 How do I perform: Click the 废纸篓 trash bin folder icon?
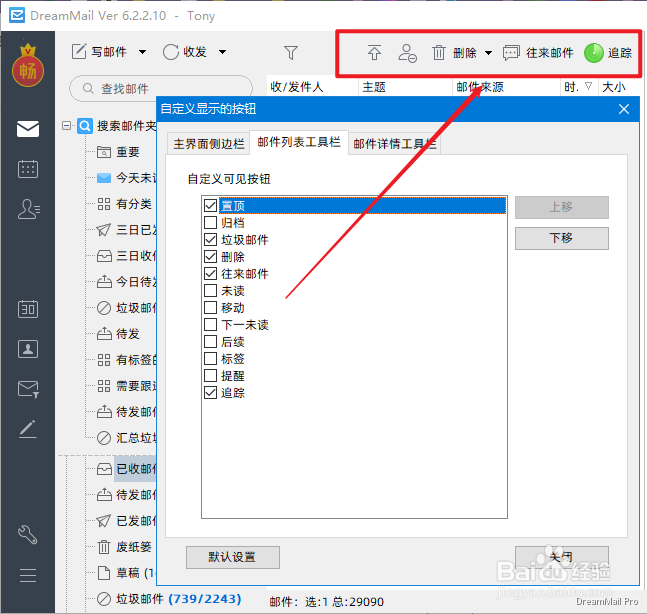coord(104,547)
